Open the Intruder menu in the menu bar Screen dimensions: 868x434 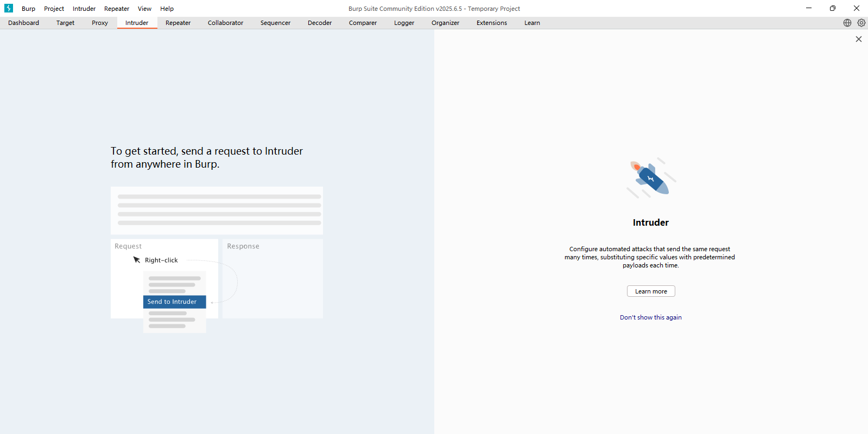84,9
